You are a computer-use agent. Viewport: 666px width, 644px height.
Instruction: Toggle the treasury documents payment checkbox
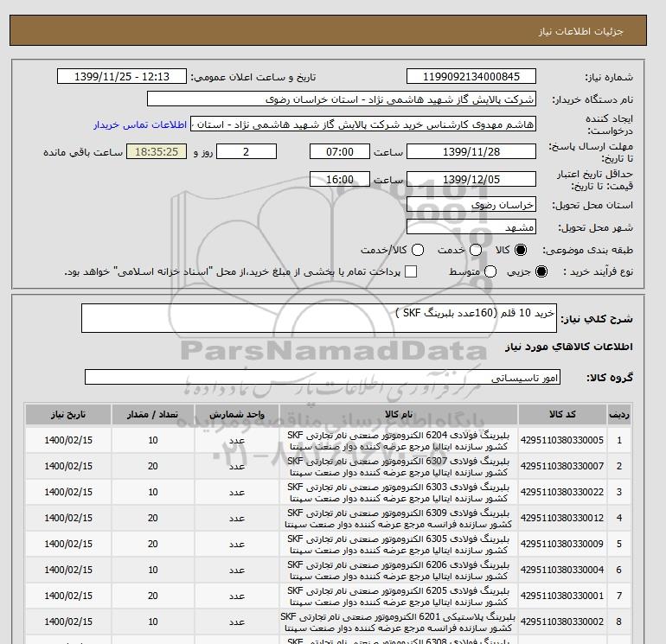coord(411,271)
